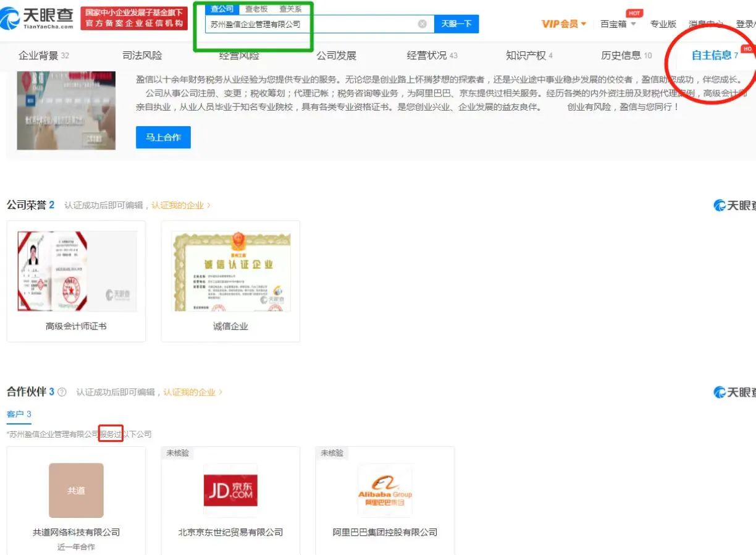This screenshot has width=756, height=555.
Task: Click the 未核验 tag on the 京东 card
Action: coord(177,453)
